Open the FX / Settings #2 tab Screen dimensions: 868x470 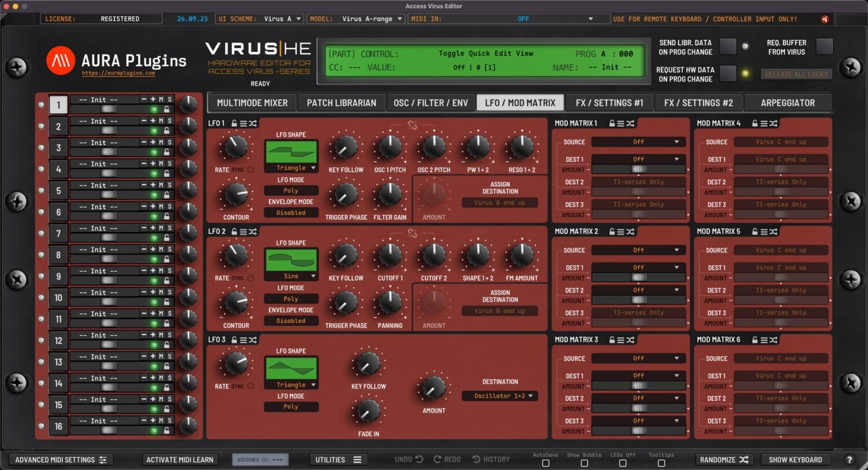[x=698, y=103]
